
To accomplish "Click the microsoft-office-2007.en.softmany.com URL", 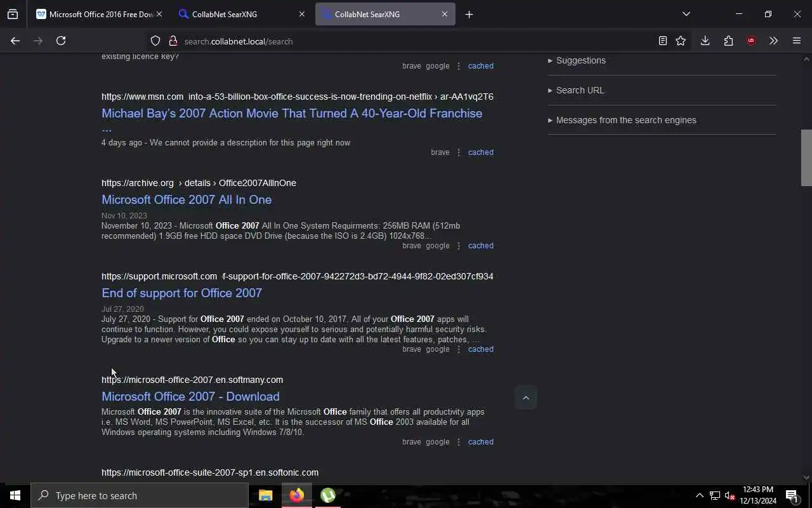I will pyautogui.click(x=192, y=380).
